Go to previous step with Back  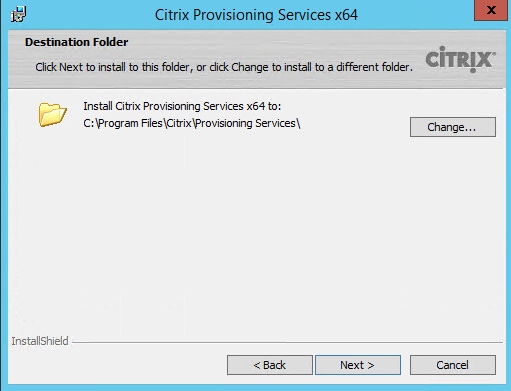click(270, 365)
